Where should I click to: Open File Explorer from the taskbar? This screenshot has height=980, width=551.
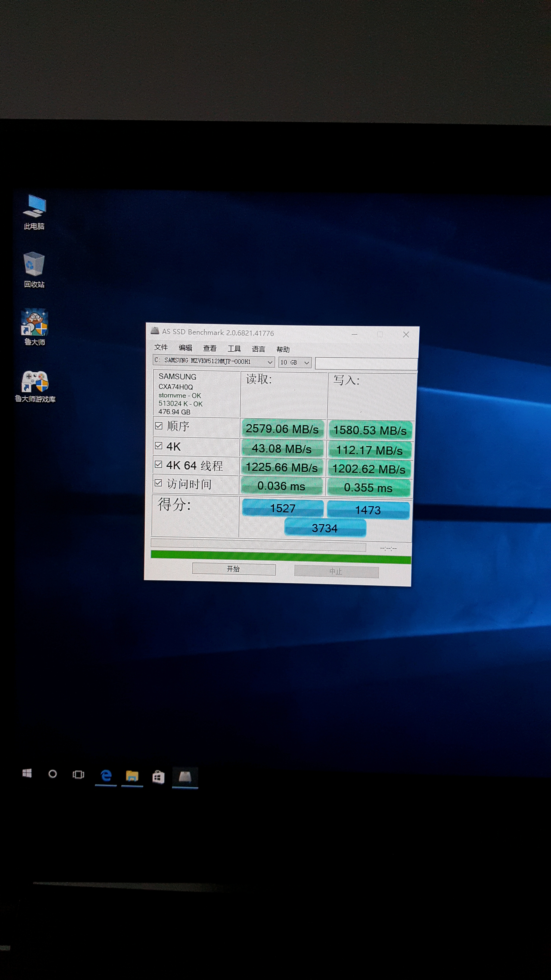(x=132, y=776)
